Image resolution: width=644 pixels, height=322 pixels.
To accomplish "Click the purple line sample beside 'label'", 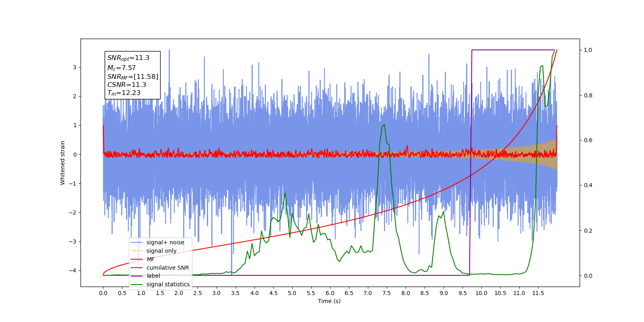I will pyautogui.click(x=137, y=276).
